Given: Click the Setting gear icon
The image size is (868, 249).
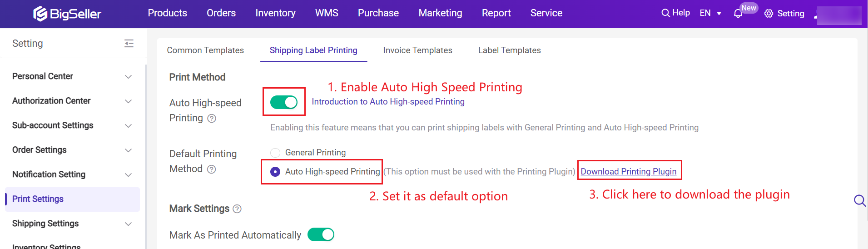Looking at the screenshot, I should (x=769, y=14).
